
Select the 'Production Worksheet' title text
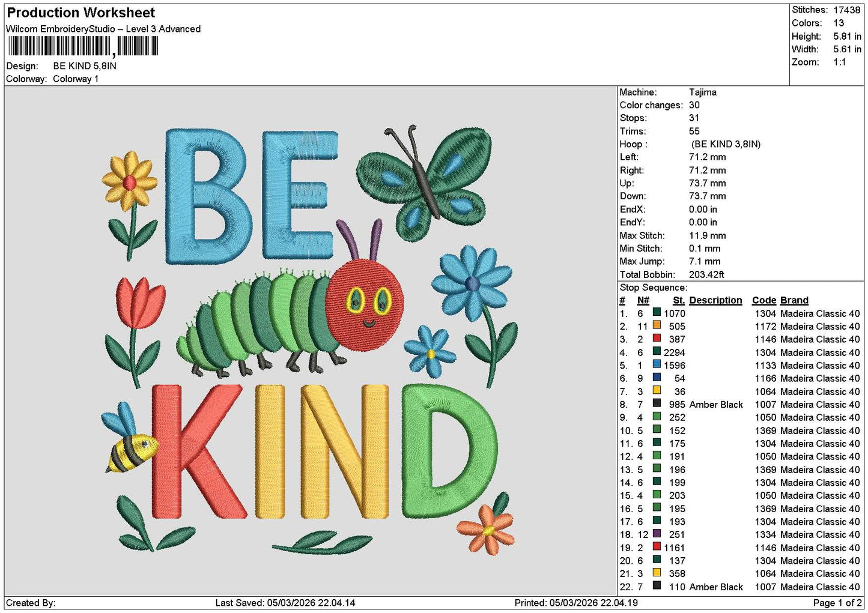[81, 13]
